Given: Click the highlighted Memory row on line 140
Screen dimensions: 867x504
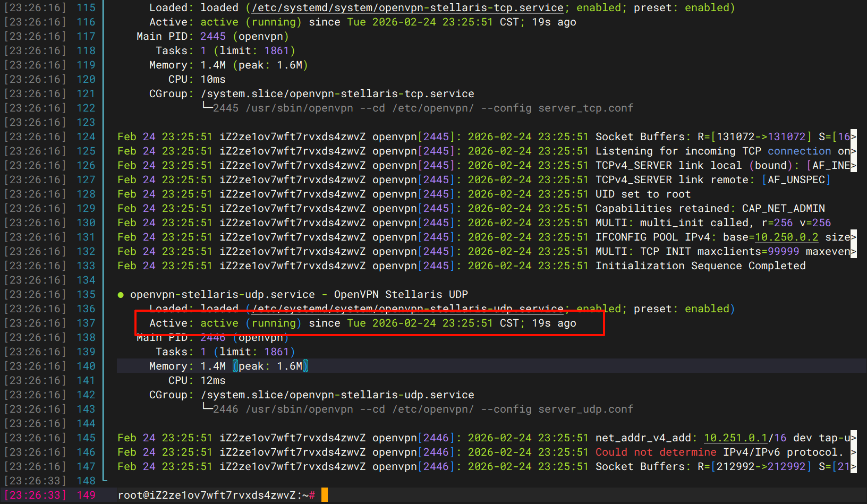Looking at the screenshot, I should pos(491,366).
